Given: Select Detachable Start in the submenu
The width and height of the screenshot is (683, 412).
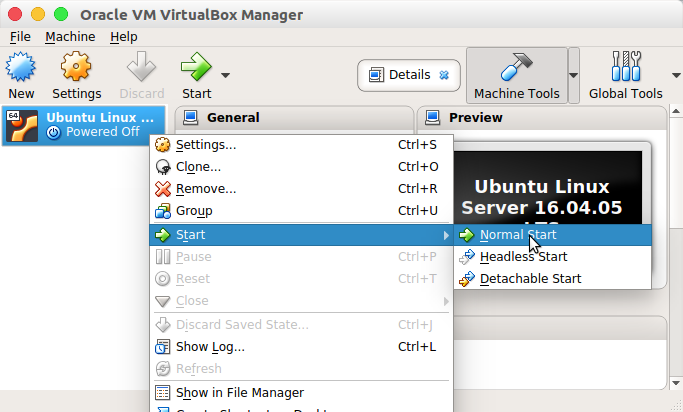Looking at the screenshot, I should click(552, 279).
